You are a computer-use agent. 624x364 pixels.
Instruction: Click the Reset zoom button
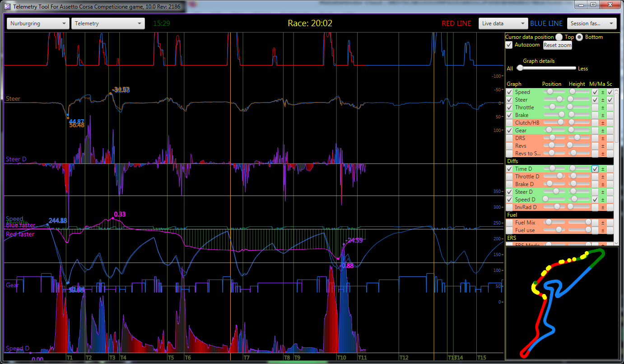click(x=557, y=45)
